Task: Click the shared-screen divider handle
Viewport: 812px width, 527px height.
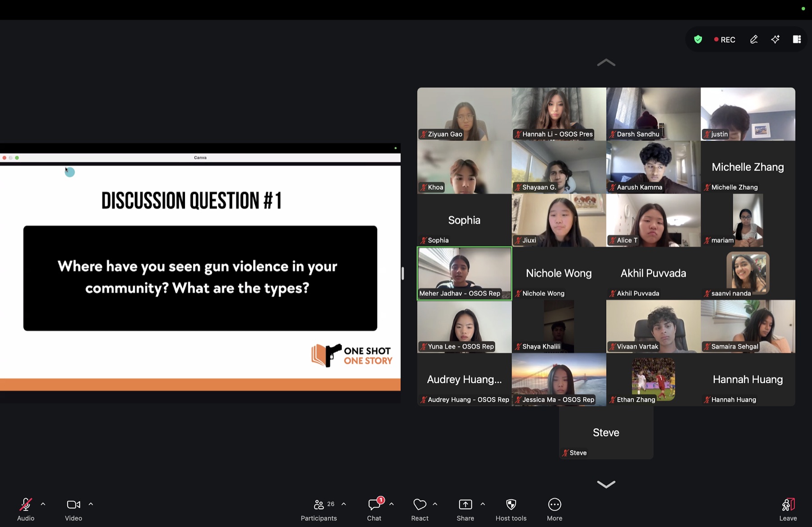Action: coord(402,273)
